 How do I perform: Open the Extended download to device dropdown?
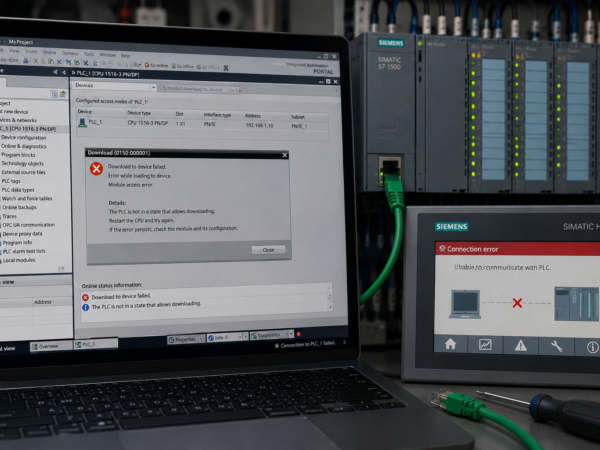pyautogui.click(x=233, y=90)
